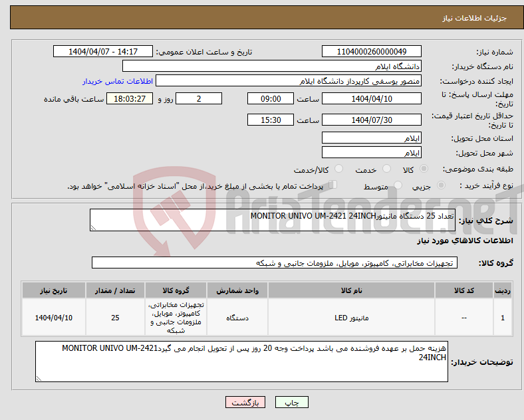
Task: Select the جزیی purchase type radio
Action: click(x=441, y=185)
